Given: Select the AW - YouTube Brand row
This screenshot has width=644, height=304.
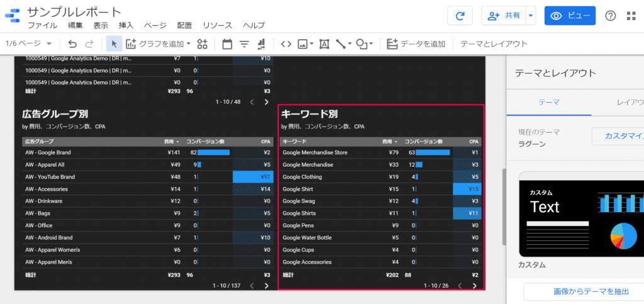Looking at the screenshot, I should point(148,177).
